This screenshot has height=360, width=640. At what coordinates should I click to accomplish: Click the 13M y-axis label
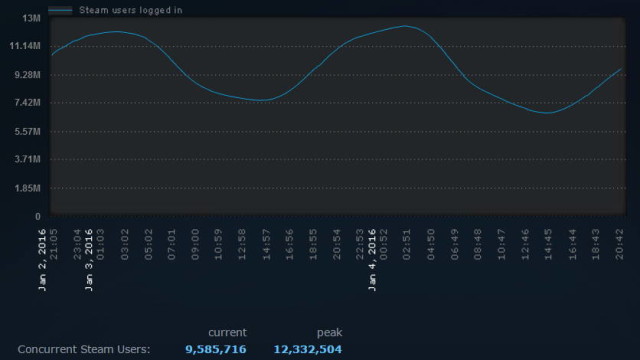point(31,18)
